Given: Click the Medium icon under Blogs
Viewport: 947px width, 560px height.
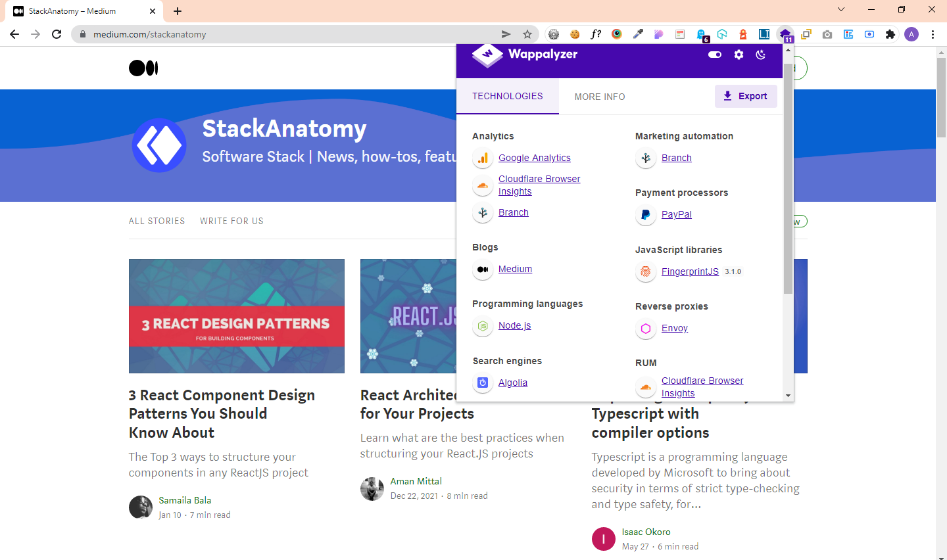Looking at the screenshot, I should coord(483,269).
